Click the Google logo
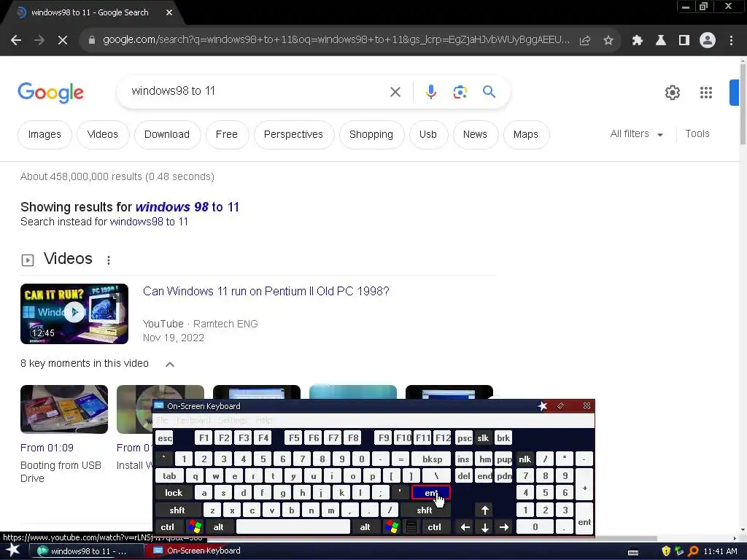Viewport: 747px width, 560px height. [50, 93]
